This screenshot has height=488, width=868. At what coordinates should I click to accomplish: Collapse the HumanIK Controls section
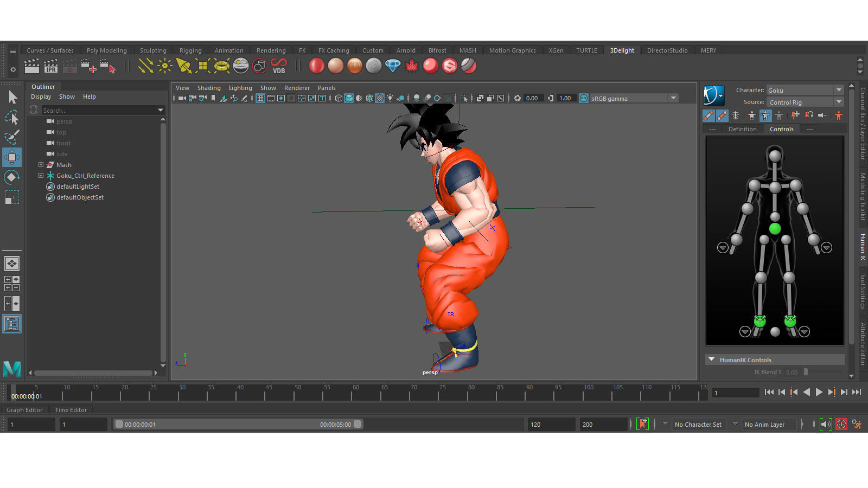(711, 359)
